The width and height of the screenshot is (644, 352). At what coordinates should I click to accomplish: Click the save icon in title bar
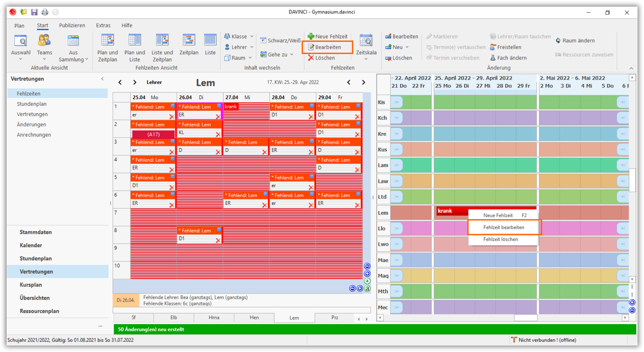34,12
